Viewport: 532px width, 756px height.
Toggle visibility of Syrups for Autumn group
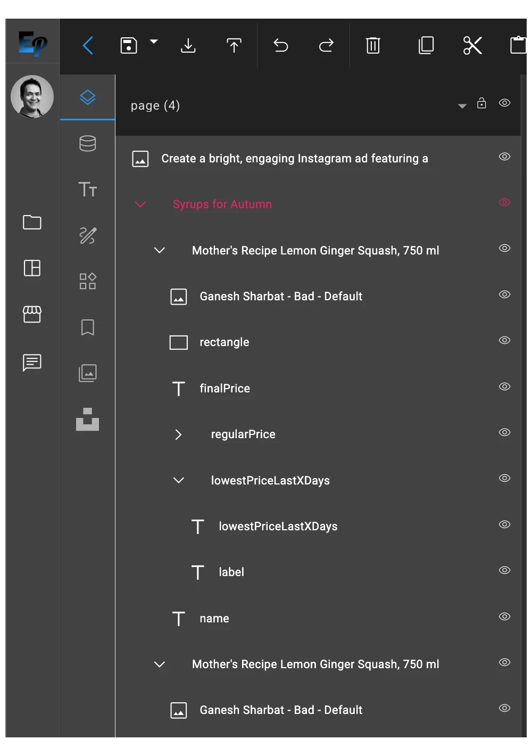[505, 202]
